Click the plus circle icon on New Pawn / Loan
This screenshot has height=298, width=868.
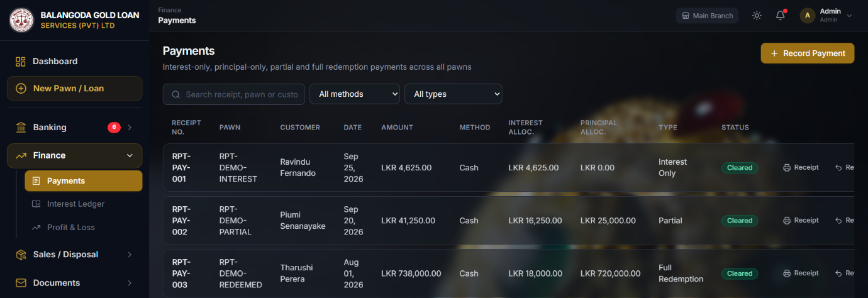click(21, 89)
